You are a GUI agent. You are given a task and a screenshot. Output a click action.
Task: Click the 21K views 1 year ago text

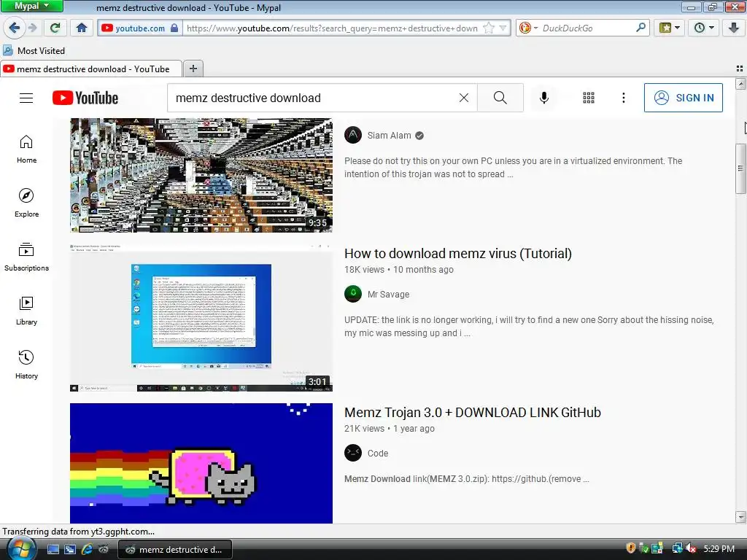pos(390,429)
